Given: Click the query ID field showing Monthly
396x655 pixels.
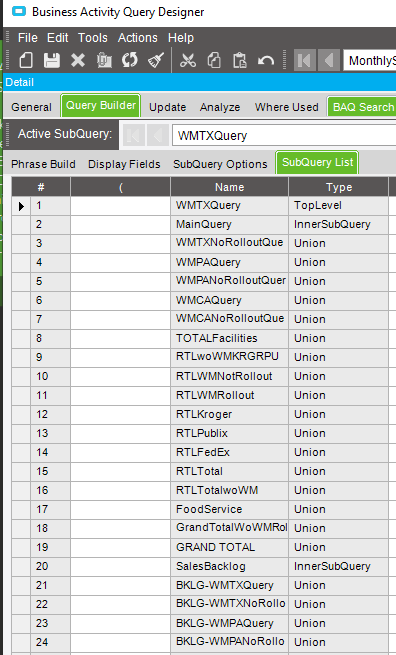Looking at the screenshot, I should (370, 61).
